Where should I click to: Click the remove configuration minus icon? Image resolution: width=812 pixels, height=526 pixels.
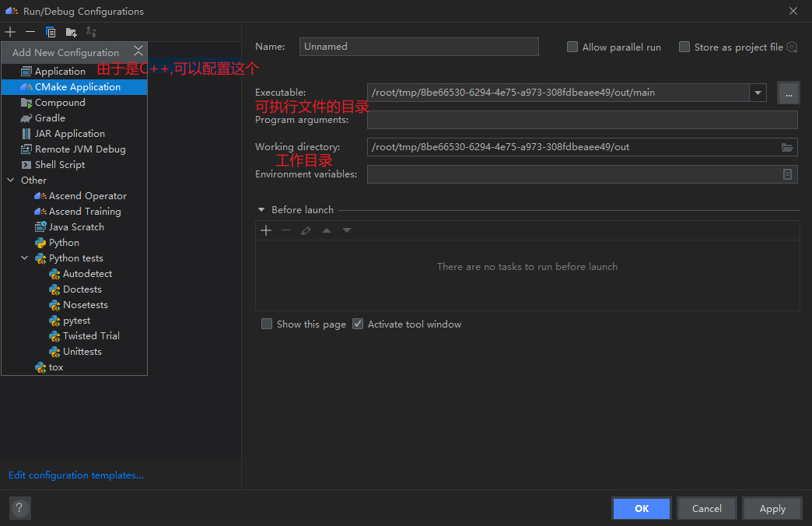click(30, 32)
